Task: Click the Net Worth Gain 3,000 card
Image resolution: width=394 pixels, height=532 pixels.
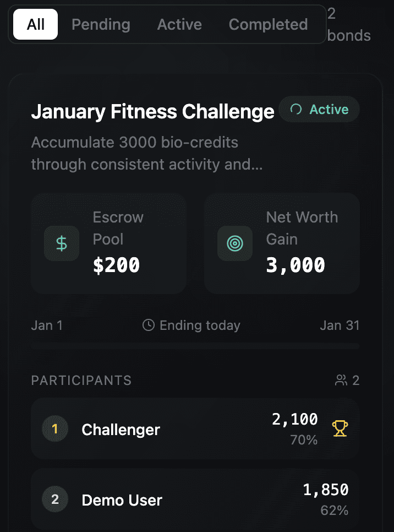Action: click(x=282, y=243)
